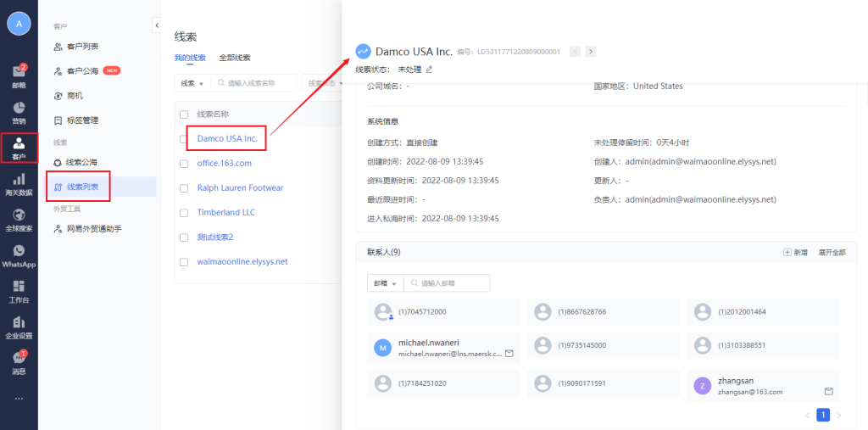This screenshot has height=430, width=868.
Task: Open 企业设置 enterprise settings icon
Action: click(x=19, y=327)
